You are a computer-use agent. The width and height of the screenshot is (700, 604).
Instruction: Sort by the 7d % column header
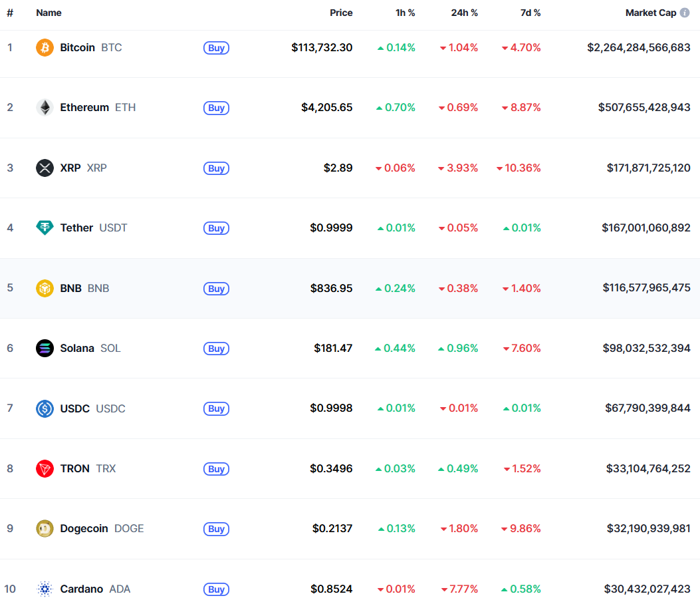point(530,13)
